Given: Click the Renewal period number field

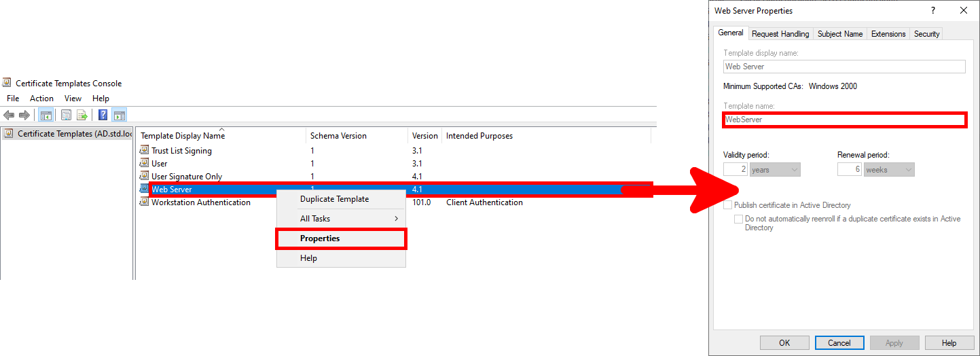Looking at the screenshot, I should point(850,169).
